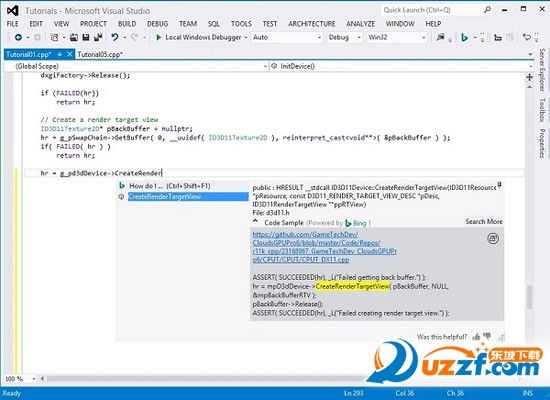Viewport: 550px width, 400px height.
Task: Click the Save All toolbar icon
Action: pyautogui.click(x=98, y=37)
